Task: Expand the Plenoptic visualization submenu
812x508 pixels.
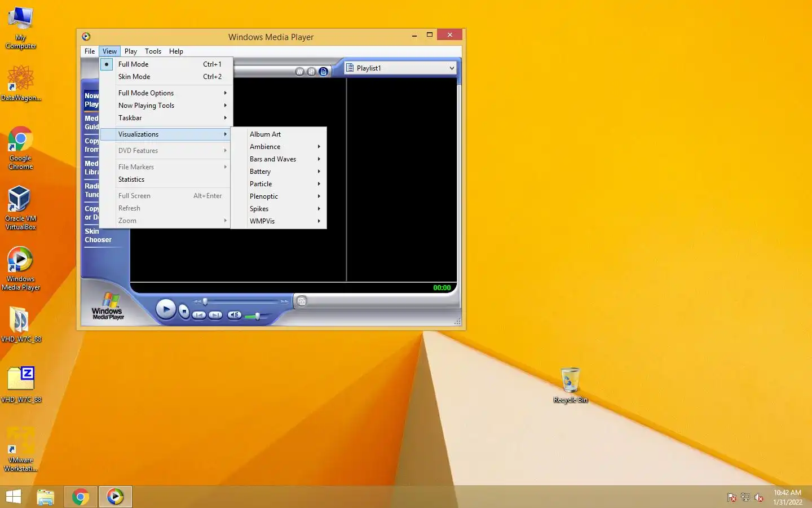Action: point(279,196)
